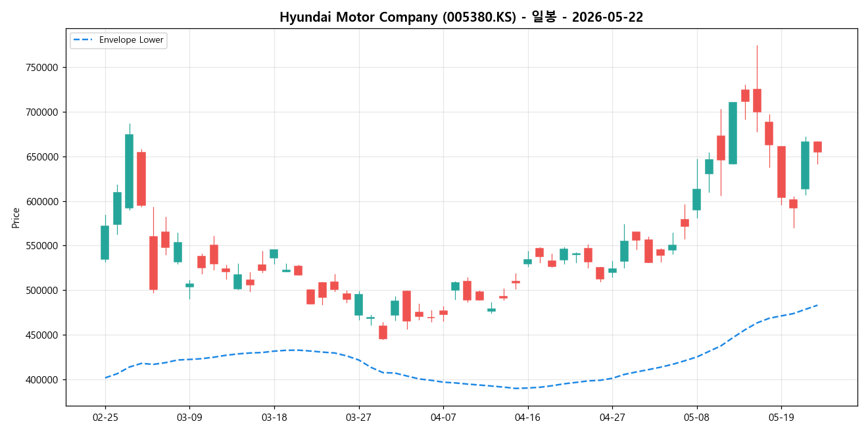
Task: Click the Envelope Lower legend label
Action: pyautogui.click(x=132, y=40)
